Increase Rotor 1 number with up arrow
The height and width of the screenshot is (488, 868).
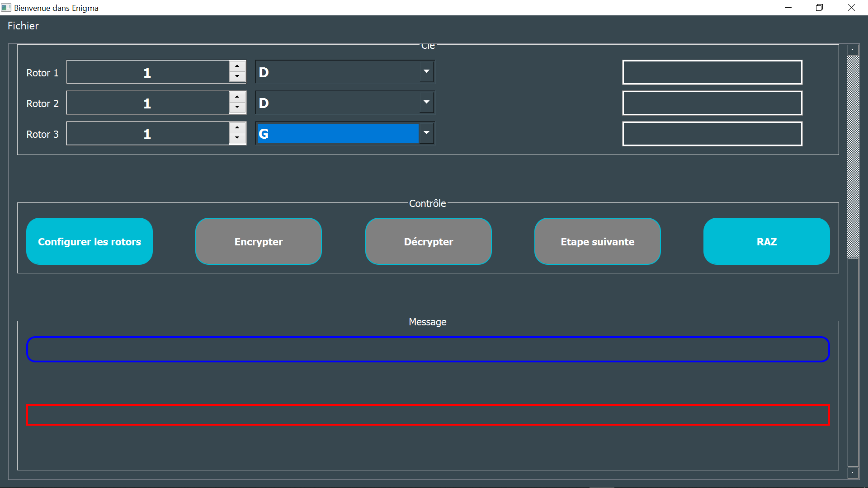(237, 66)
